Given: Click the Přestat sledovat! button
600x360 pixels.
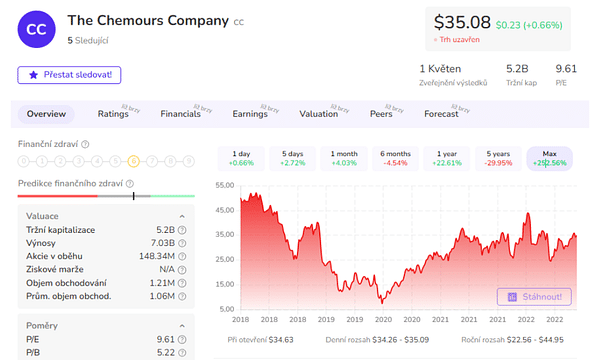Looking at the screenshot, I should tap(69, 75).
